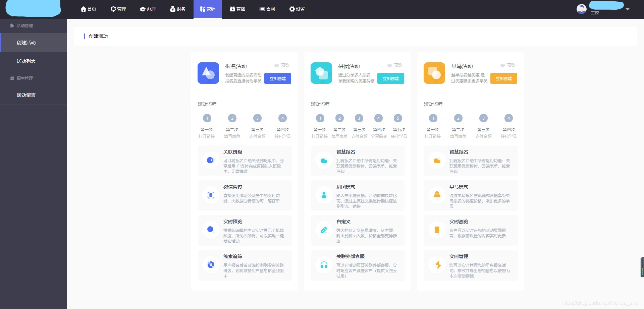The width and height of the screenshot is (644, 309).
Task: Click the user avatar in the top right
Action: click(581, 9)
